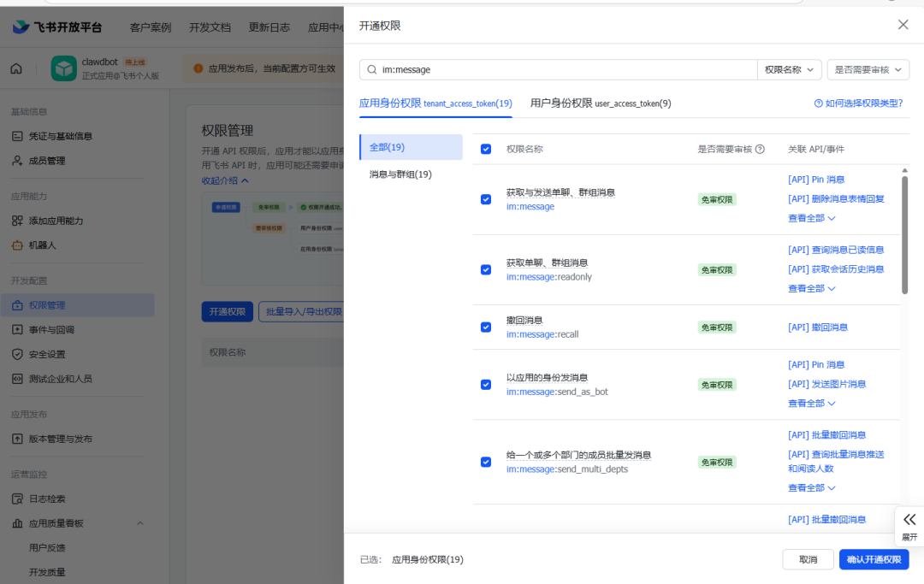This screenshot has width=924, height=584.
Task: Click the 批量导入/导出权限 button
Action: click(x=302, y=311)
